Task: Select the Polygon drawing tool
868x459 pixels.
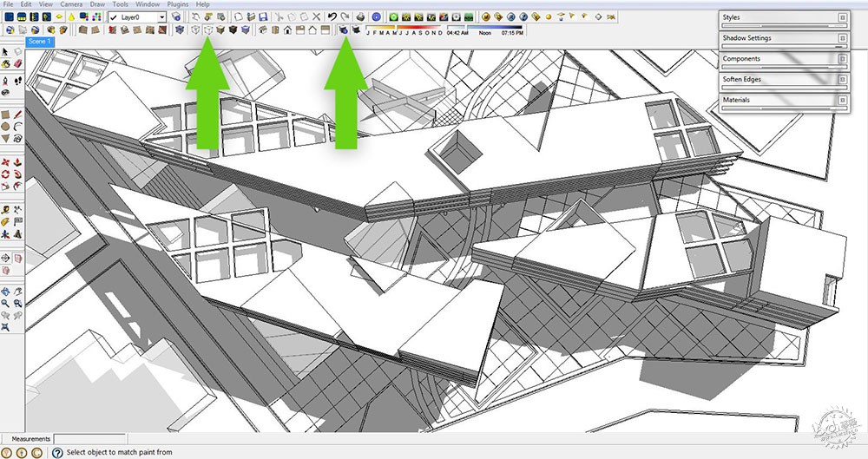Action: (5, 139)
